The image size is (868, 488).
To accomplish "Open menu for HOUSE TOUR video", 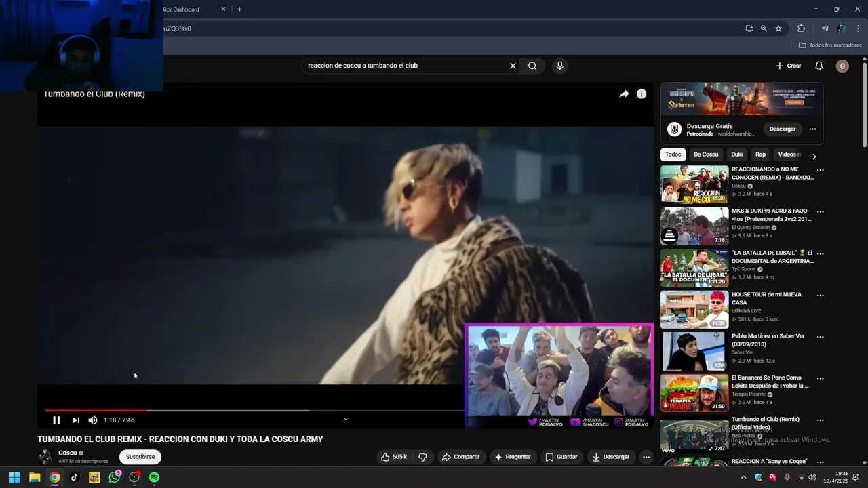I will click(x=820, y=296).
